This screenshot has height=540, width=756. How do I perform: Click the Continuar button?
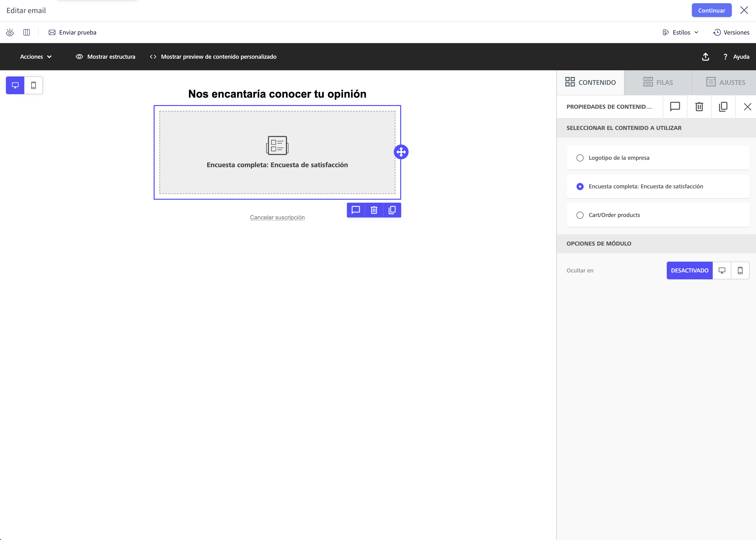[711, 10]
